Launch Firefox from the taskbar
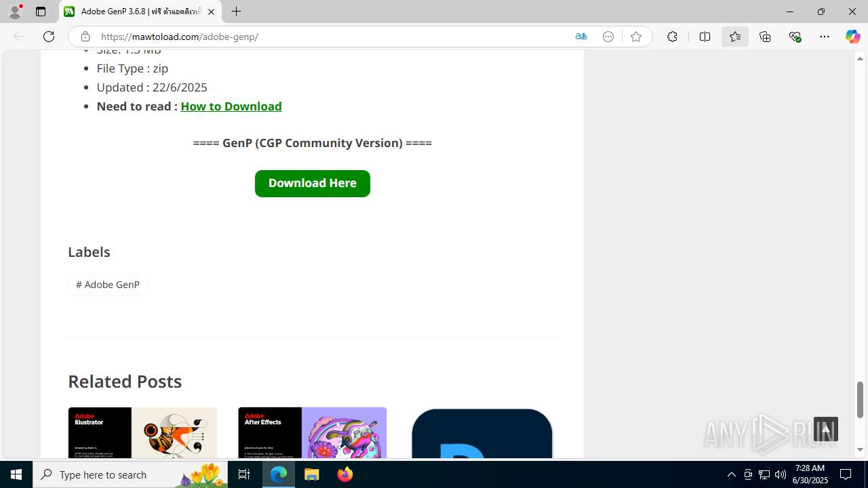 pyautogui.click(x=345, y=474)
